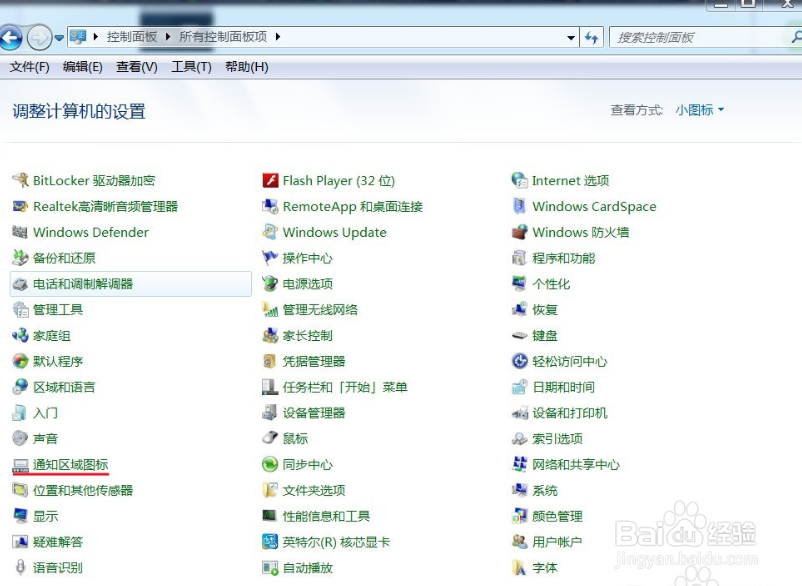Open the 设备管理器 (Device Manager)
802x586 pixels.
316,412
